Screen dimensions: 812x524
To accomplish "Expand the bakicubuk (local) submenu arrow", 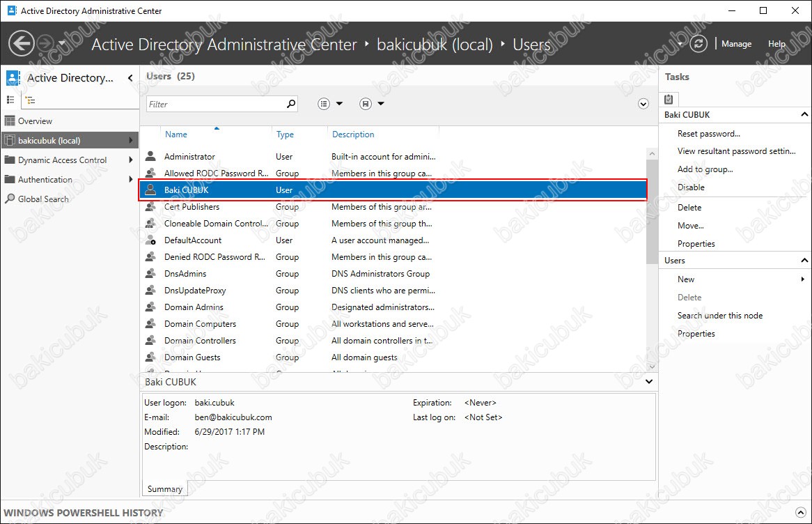I will (130, 140).
